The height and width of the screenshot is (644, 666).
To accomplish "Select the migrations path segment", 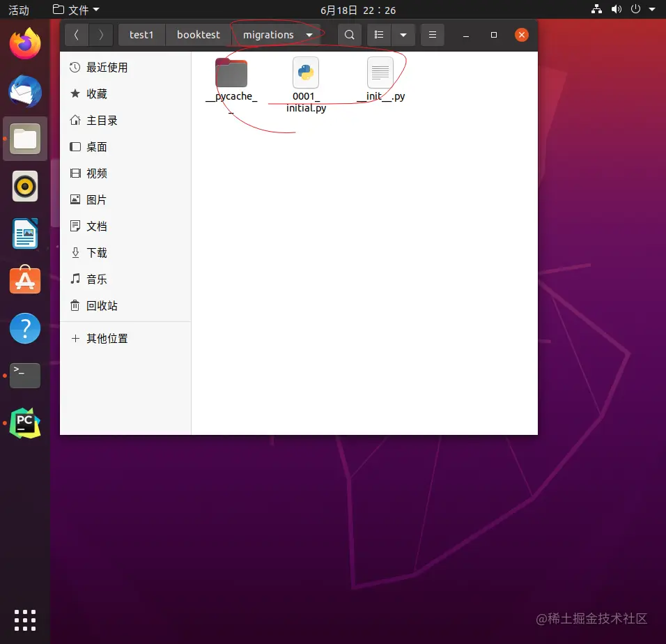I will 268,35.
